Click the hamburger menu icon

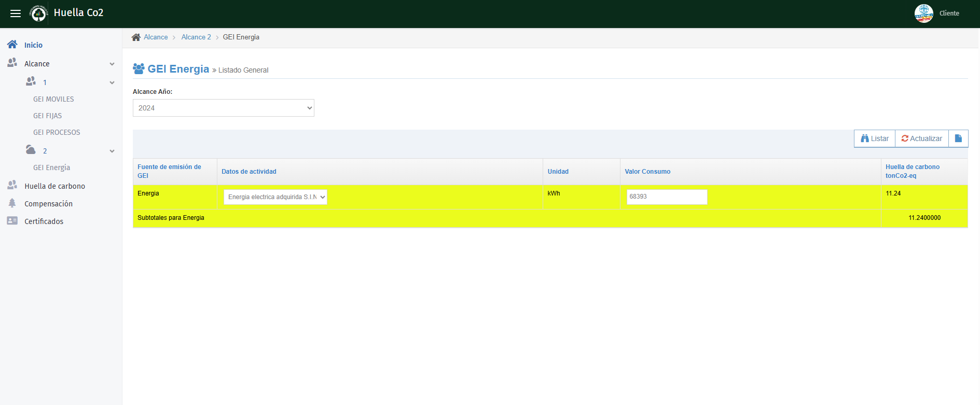click(x=16, y=13)
